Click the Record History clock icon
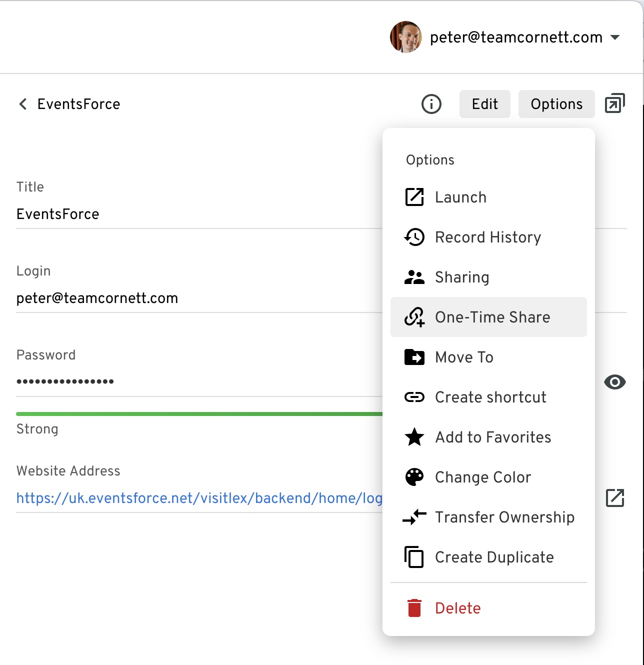 click(414, 237)
